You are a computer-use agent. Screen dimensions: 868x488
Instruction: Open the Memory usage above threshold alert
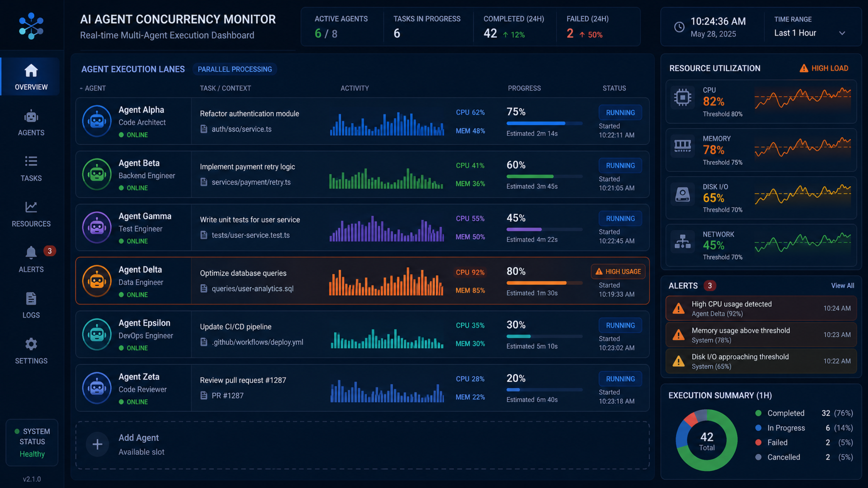coord(761,335)
